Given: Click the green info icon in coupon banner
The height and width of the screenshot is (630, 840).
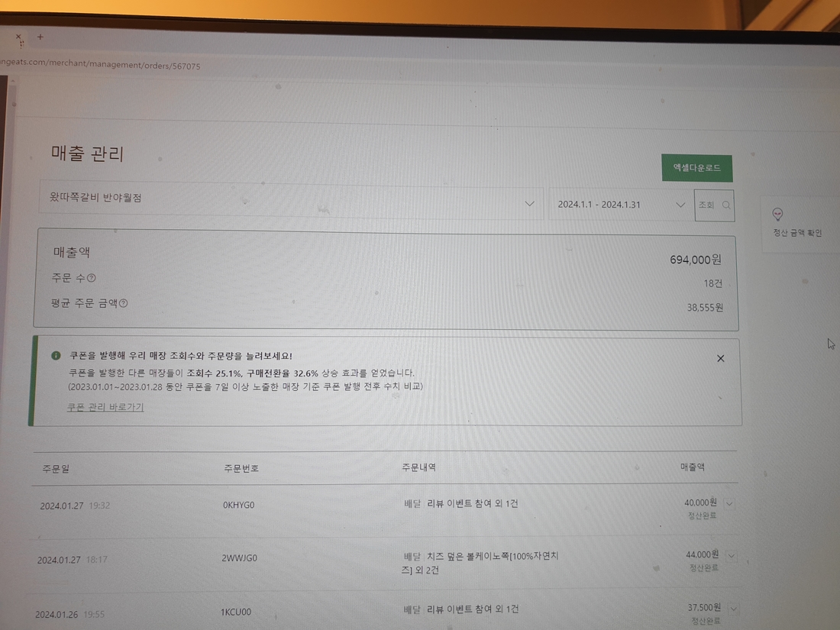Looking at the screenshot, I should click(x=56, y=356).
